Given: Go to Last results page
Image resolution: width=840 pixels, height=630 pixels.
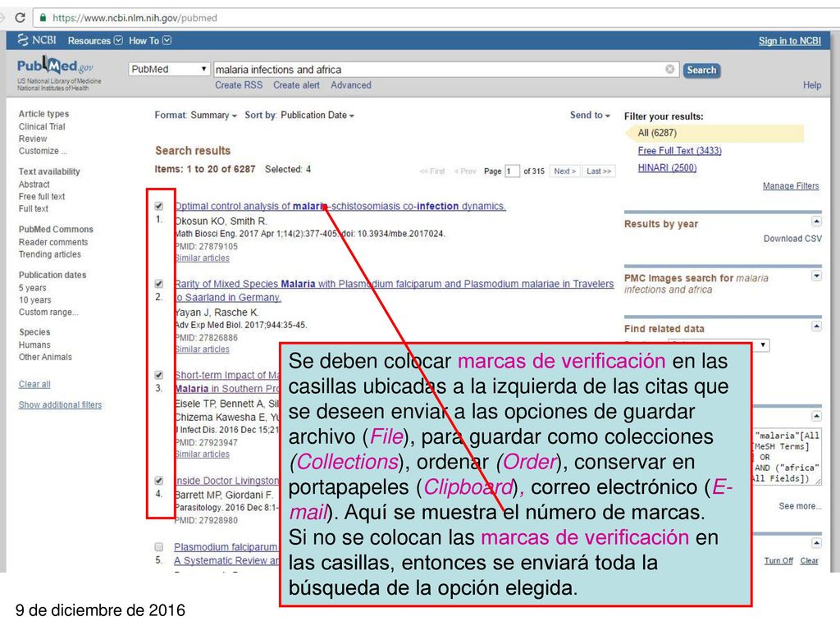Looking at the screenshot, I should (598, 171).
